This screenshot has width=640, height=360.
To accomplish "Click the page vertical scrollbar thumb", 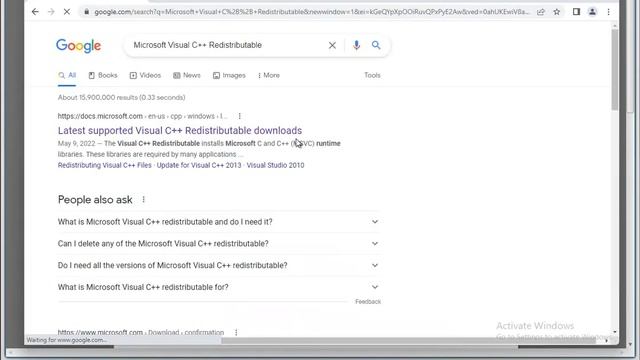I will 615,69.
